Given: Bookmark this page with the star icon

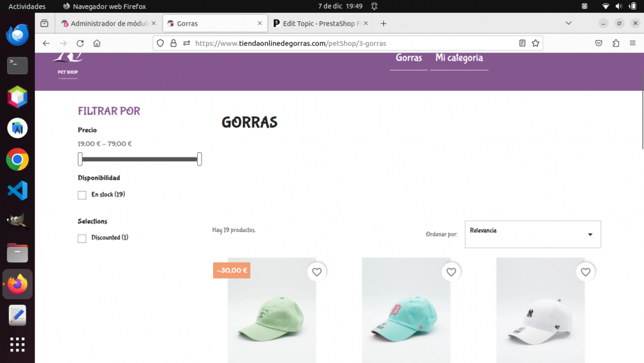Looking at the screenshot, I should tap(536, 43).
